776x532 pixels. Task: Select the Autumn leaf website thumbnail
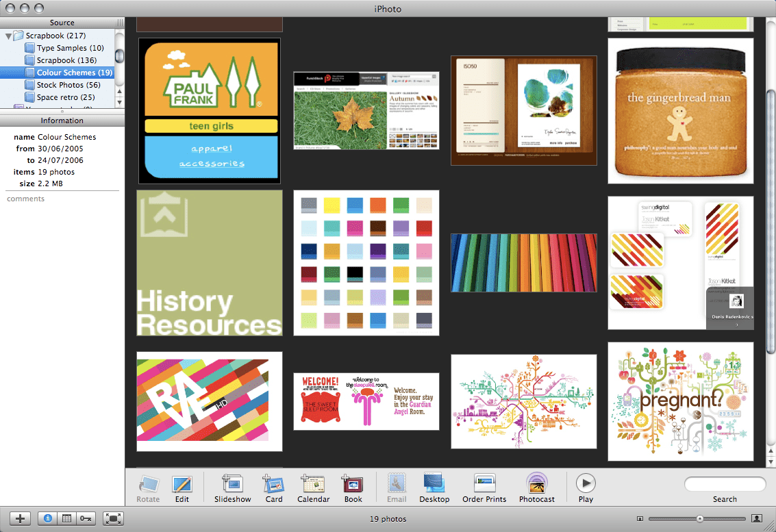366,111
